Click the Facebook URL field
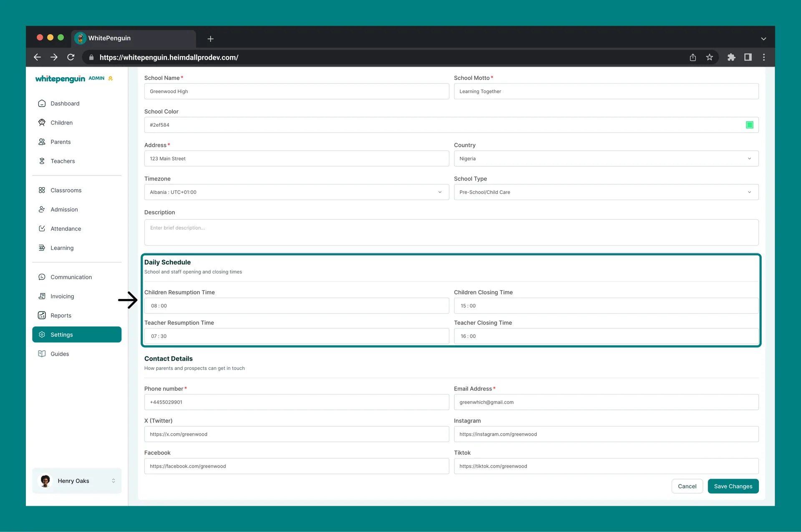Image resolution: width=801 pixels, height=532 pixels. 297,466
